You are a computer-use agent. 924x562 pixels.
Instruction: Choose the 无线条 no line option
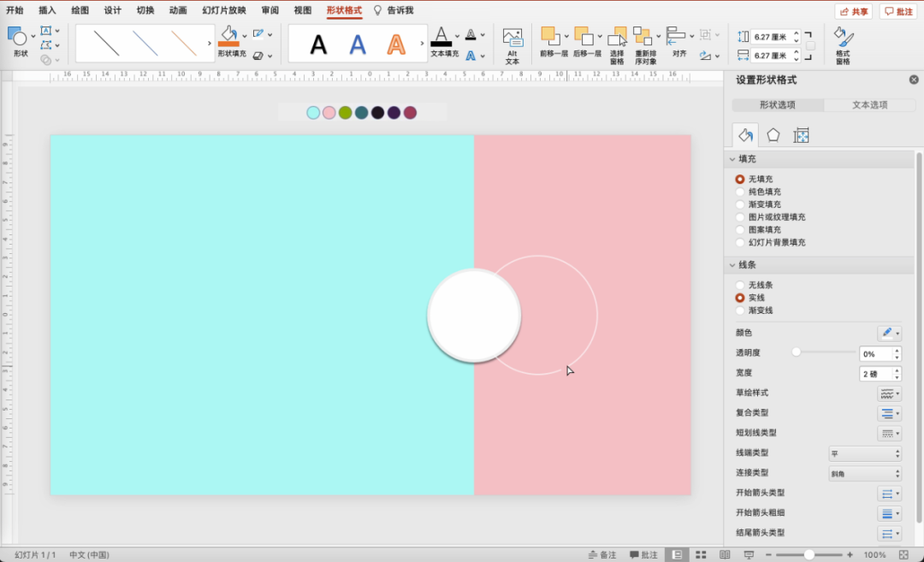click(740, 285)
